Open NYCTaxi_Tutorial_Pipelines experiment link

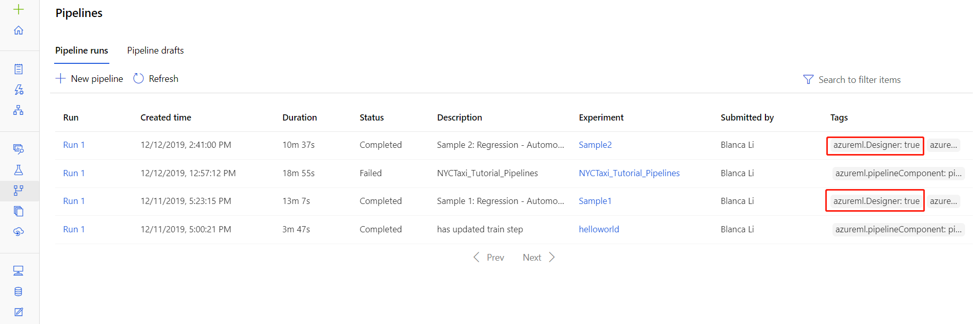pos(629,173)
